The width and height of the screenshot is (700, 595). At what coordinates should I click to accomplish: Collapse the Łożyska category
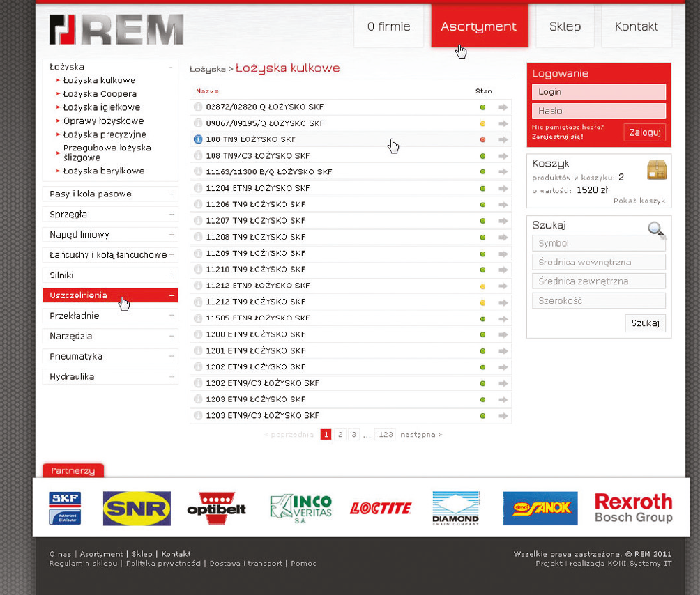click(x=171, y=68)
